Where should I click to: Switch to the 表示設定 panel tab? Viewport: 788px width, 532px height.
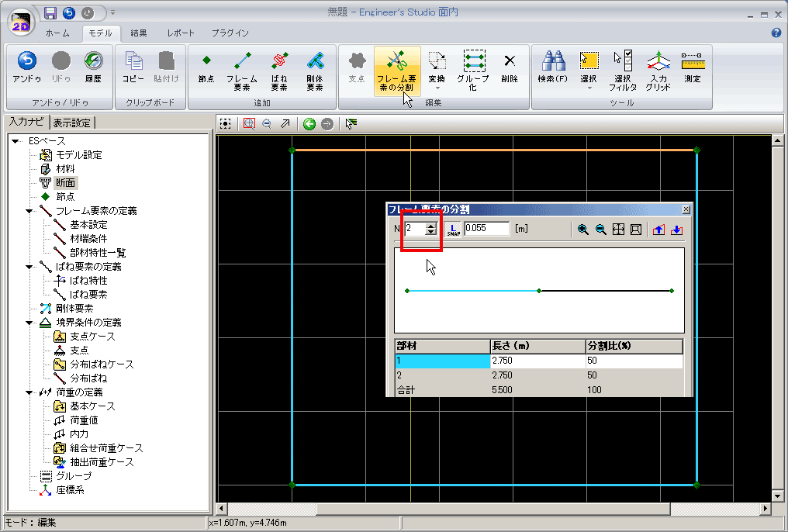coord(71,123)
